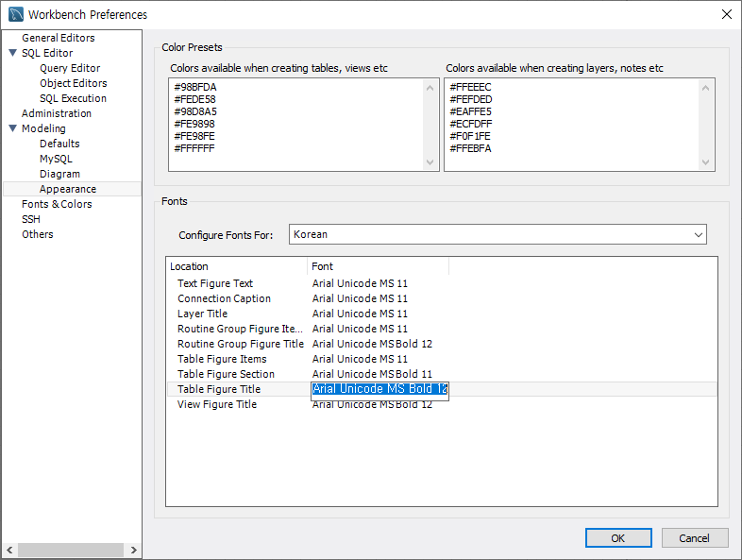The image size is (742, 560).
Task: Select color #FE9898 in table colors
Action: coord(194,125)
